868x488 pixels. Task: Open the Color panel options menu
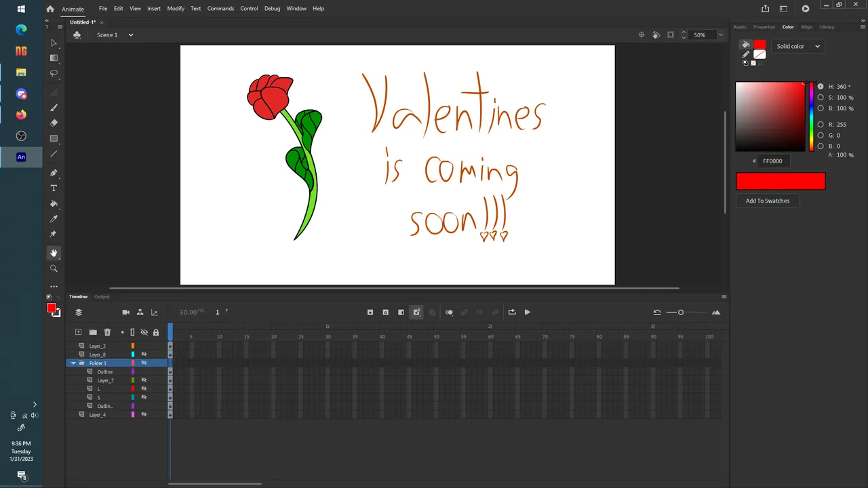coord(862,27)
